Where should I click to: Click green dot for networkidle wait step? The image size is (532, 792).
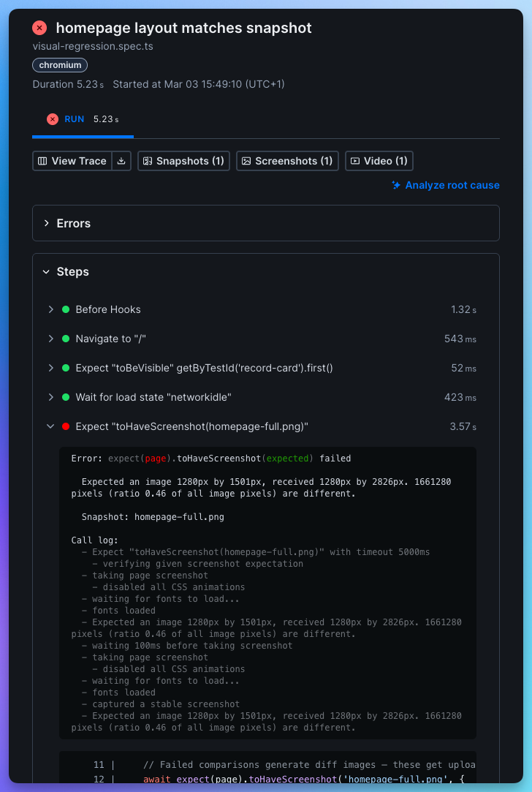(x=66, y=397)
